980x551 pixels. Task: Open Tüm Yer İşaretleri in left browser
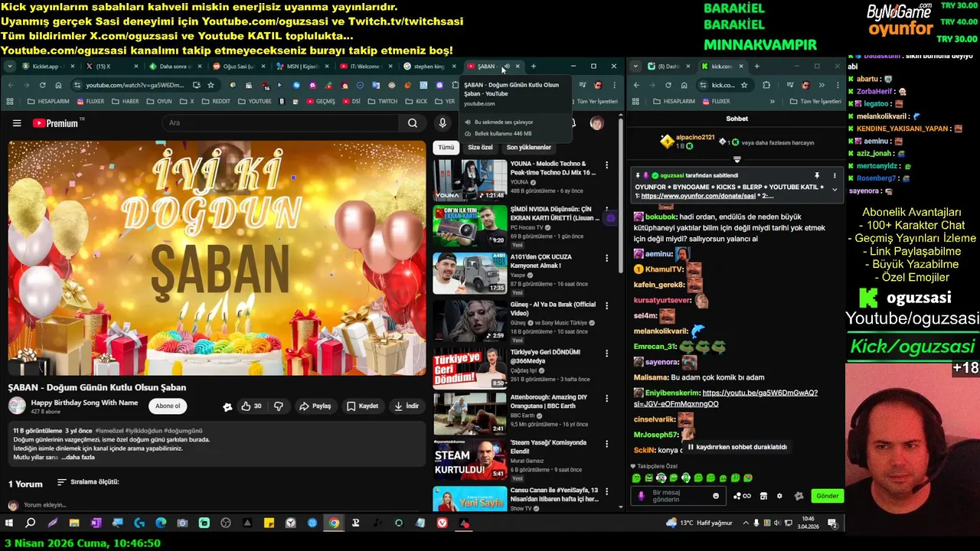tap(593, 101)
